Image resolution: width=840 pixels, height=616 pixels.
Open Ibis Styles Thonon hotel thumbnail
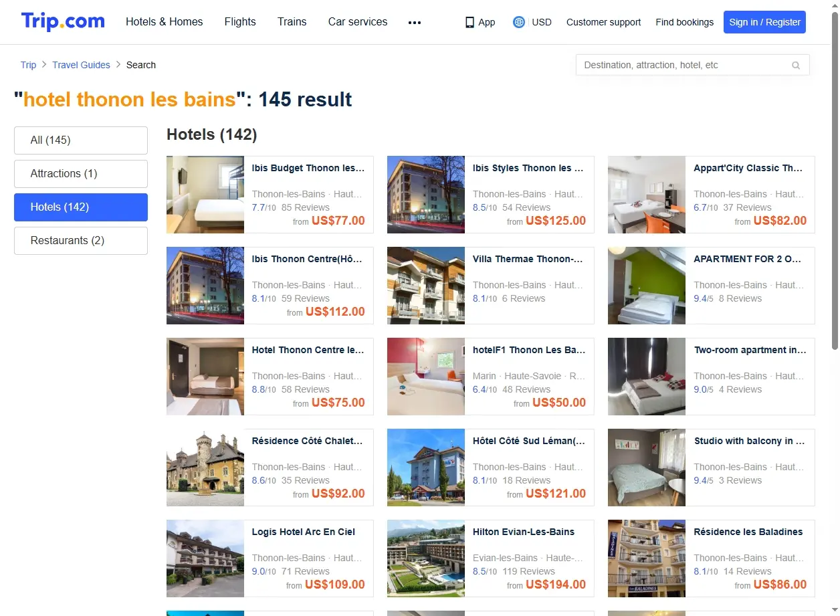coord(426,195)
